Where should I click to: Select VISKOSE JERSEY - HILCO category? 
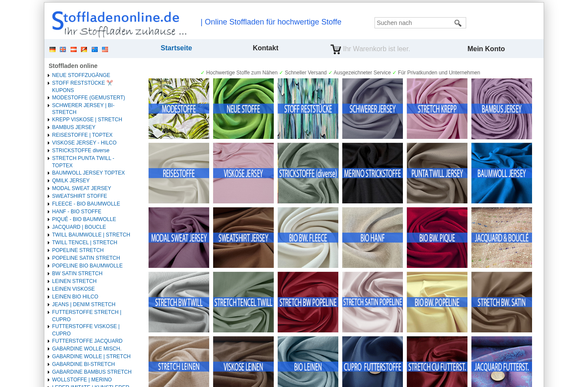84,143
